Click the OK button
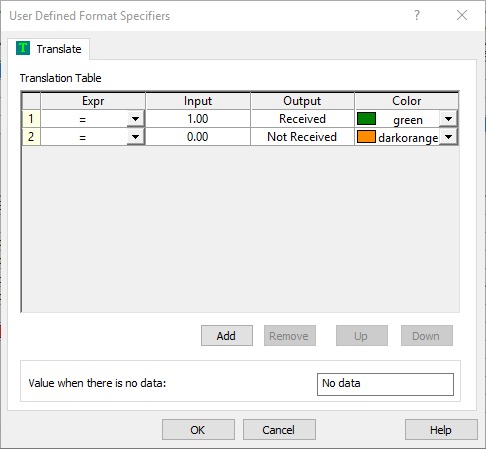 coord(198,430)
